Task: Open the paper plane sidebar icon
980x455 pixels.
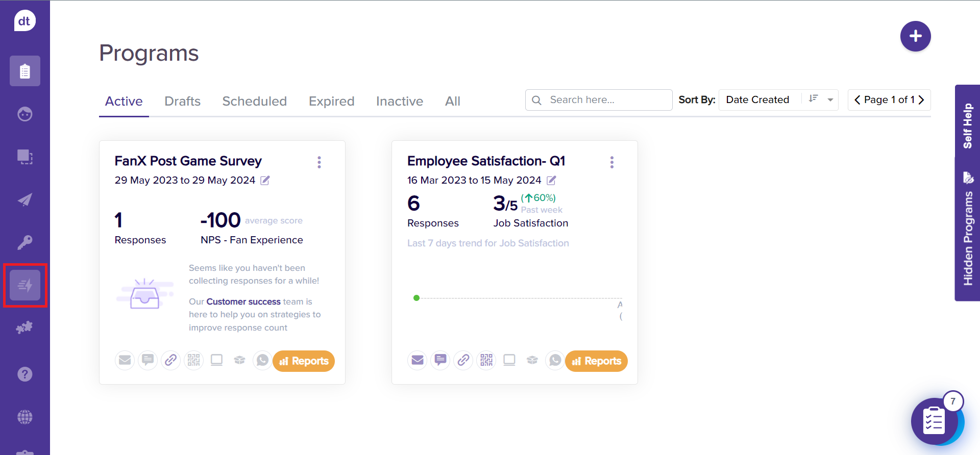Action: tap(25, 199)
